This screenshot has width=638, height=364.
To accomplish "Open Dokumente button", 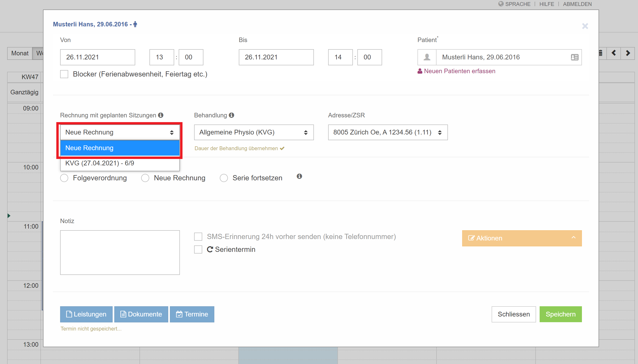I will click(x=141, y=314).
